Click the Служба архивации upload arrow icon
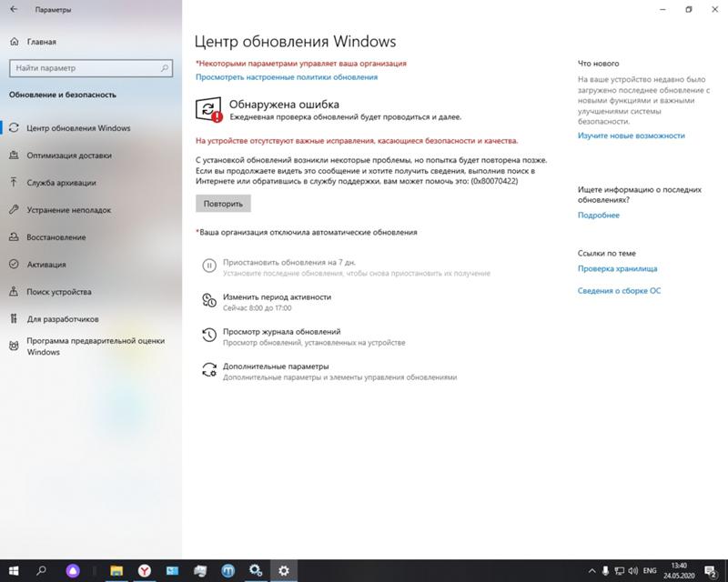This screenshot has width=728, height=582. tap(14, 182)
